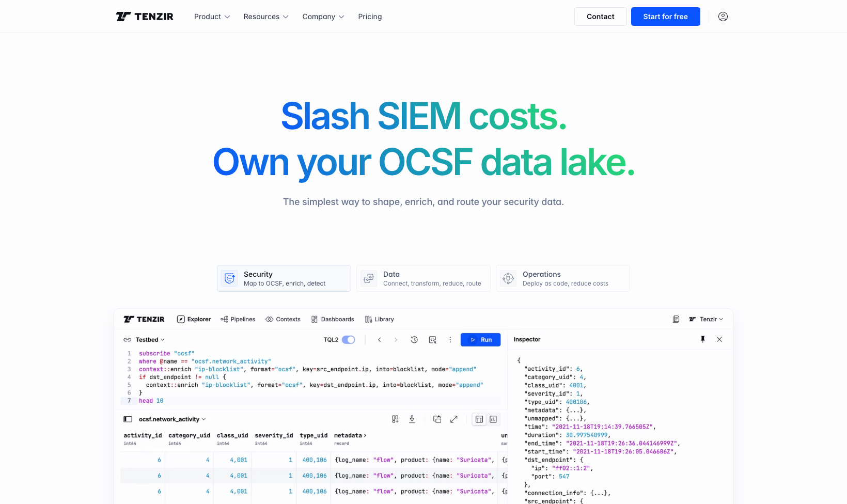Click the add-column grid icon in results toolbar
This screenshot has height=504, width=847.
pyautogui.click(x=395, y=419)
